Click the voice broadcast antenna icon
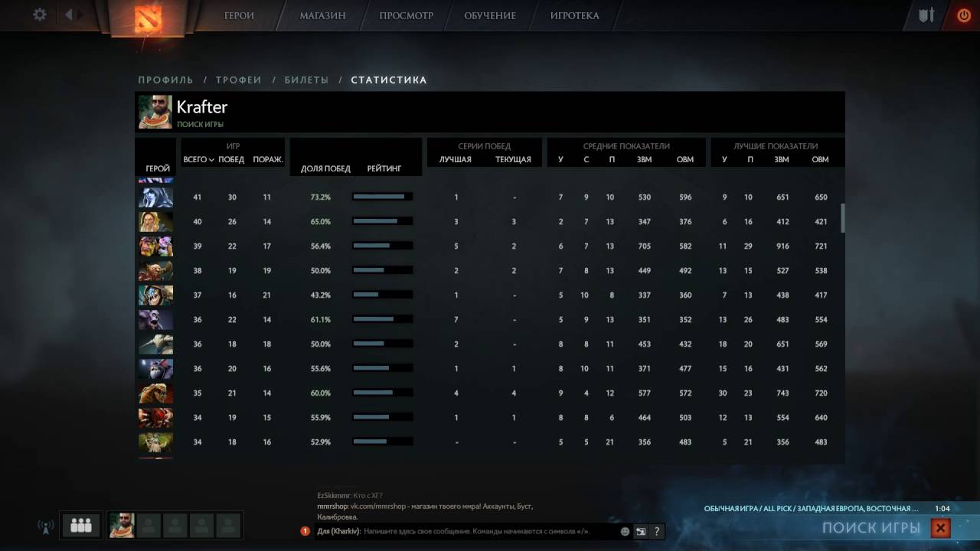 pyautogui.click(x=45, y=527)
